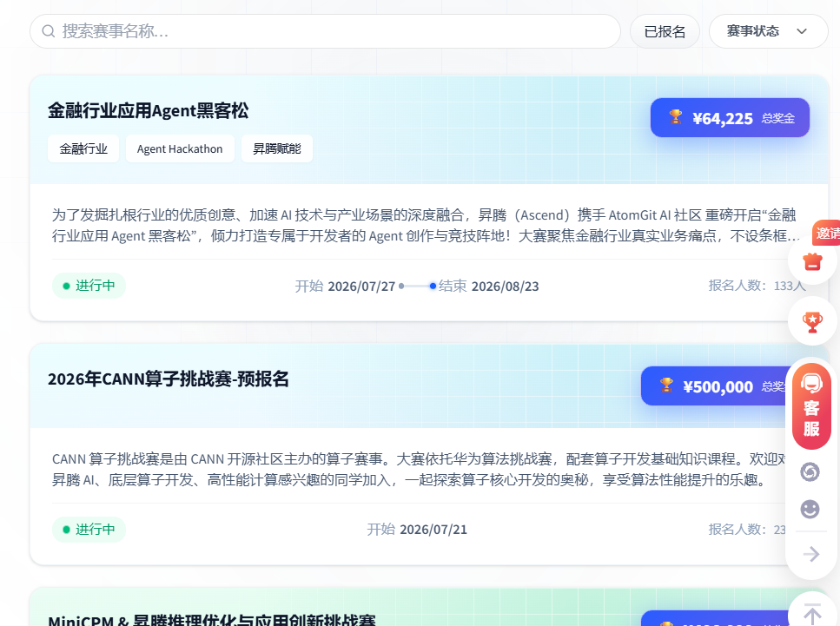Click the 进行中 status of the hackathon card
The height and width of the screenshot is (626, 840).
[x=89, y=286]
